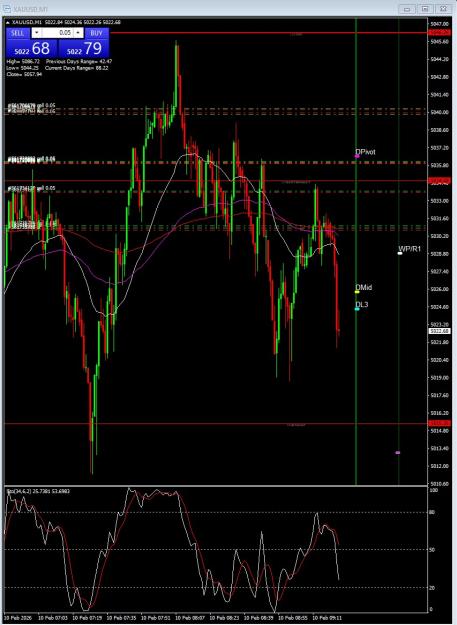
Task: Select the bottom red horizontal line price tag
Action: pyautogui.click(x=439, y=423)
